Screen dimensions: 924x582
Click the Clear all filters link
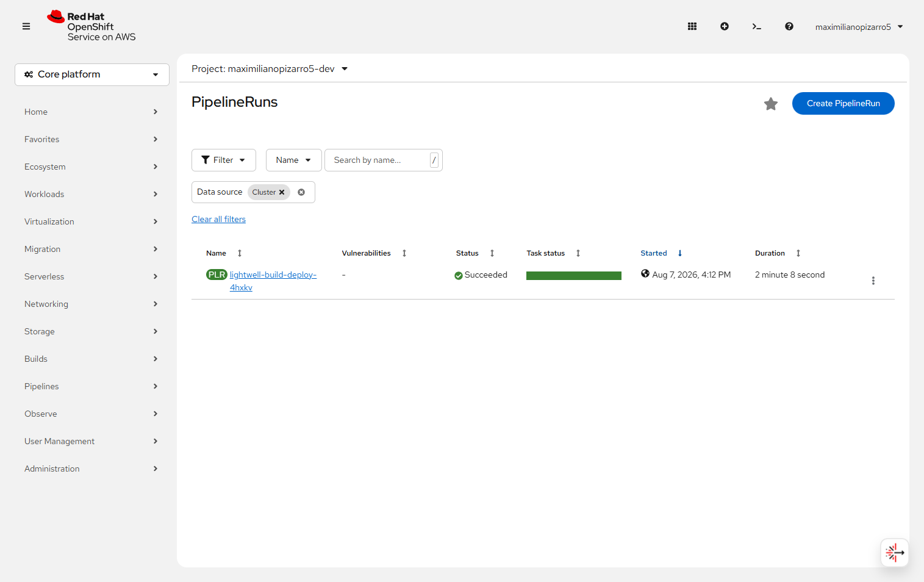pyautogui.click(x=219, y=219)
